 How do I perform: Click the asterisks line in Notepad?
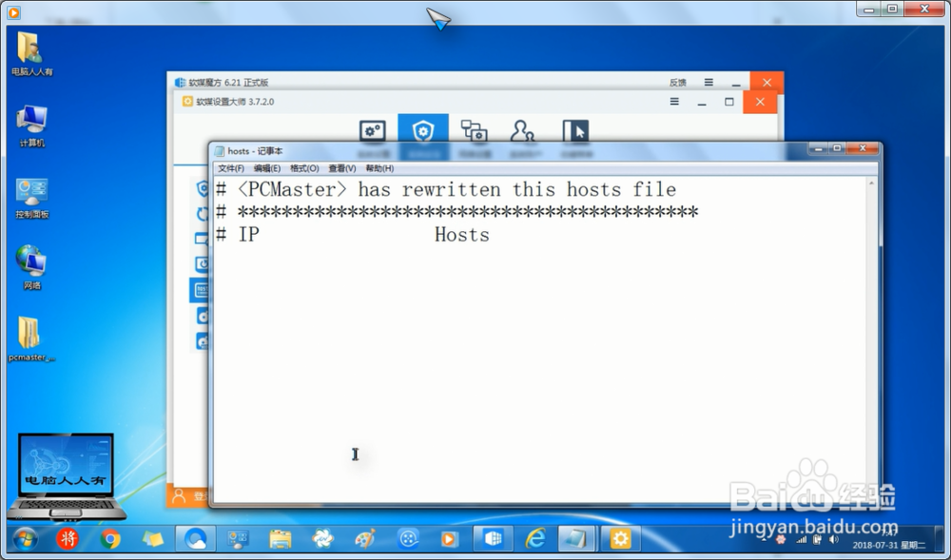pyautogui.click(x=457, y=212)
